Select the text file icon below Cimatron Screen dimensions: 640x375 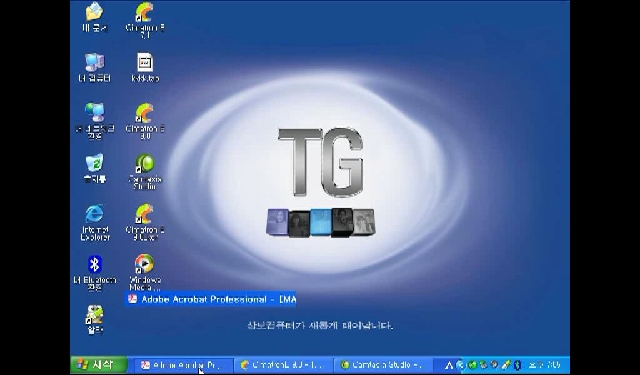(x=145, y=67)
